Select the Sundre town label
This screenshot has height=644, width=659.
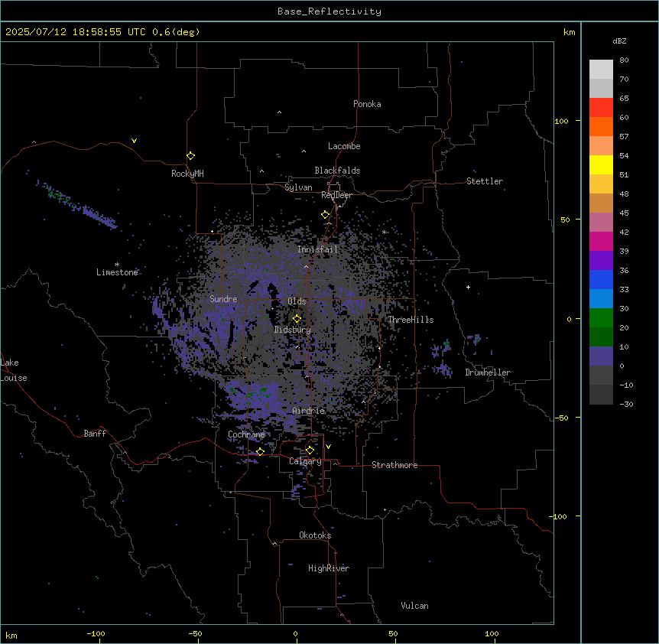click(223, 299)
